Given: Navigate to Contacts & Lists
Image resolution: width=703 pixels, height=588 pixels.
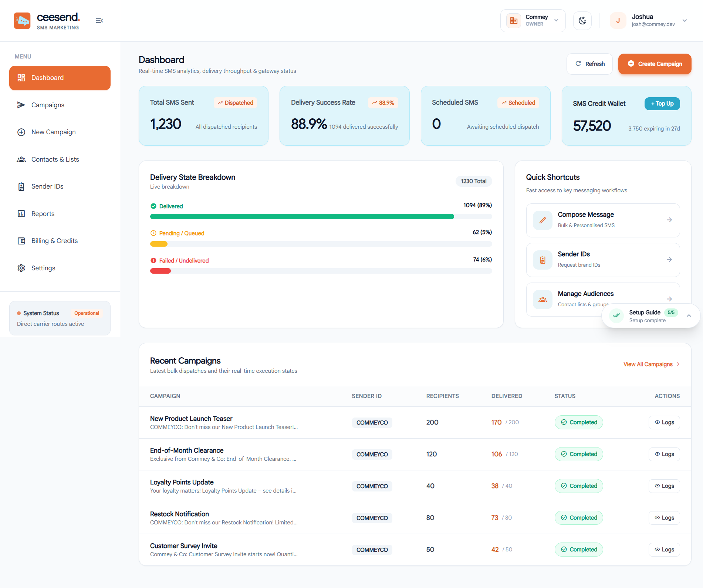Looking at the screenshot, I should click(x=60, y=159).
